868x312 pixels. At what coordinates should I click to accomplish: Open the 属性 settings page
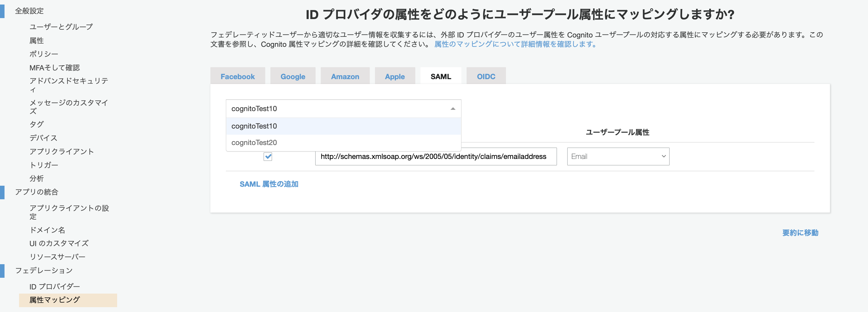point(36,40)
